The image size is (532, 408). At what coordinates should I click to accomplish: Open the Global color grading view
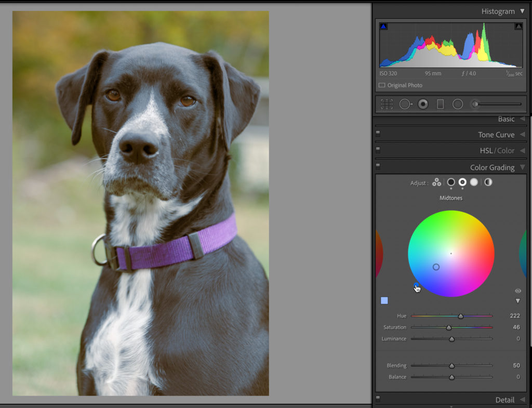(488, 182)
